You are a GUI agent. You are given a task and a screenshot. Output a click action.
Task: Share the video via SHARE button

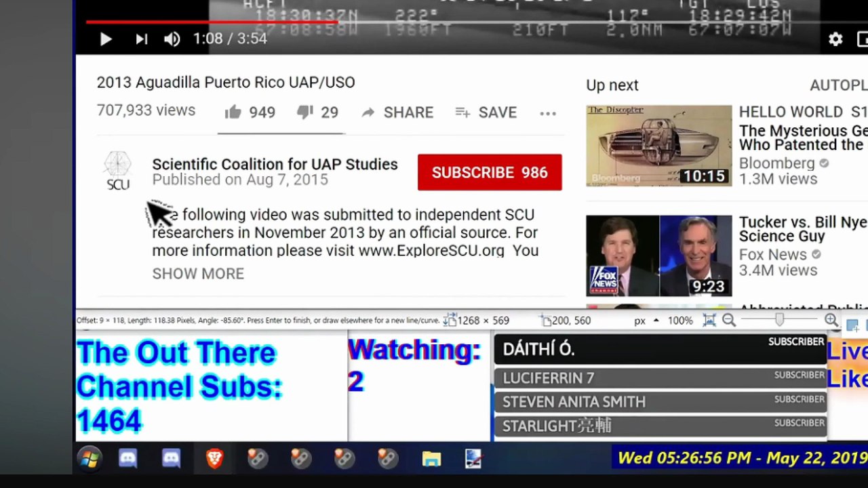coord(397,113)
